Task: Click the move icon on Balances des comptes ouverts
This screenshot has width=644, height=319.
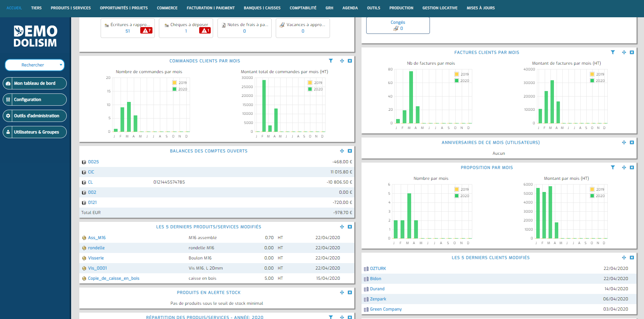Action: (x=342, y=151)
